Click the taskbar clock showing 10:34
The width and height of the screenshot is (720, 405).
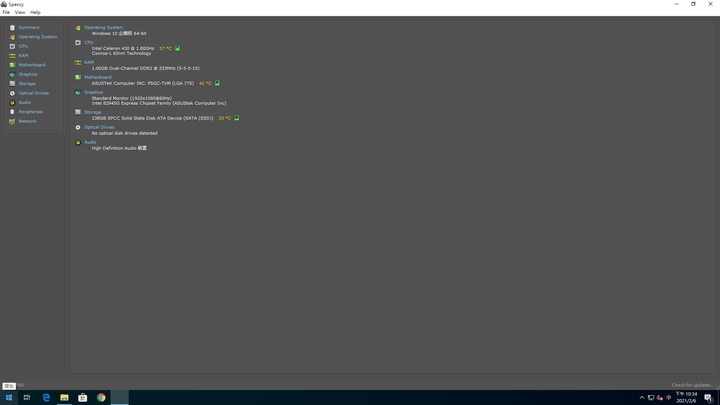pos(686,398)
